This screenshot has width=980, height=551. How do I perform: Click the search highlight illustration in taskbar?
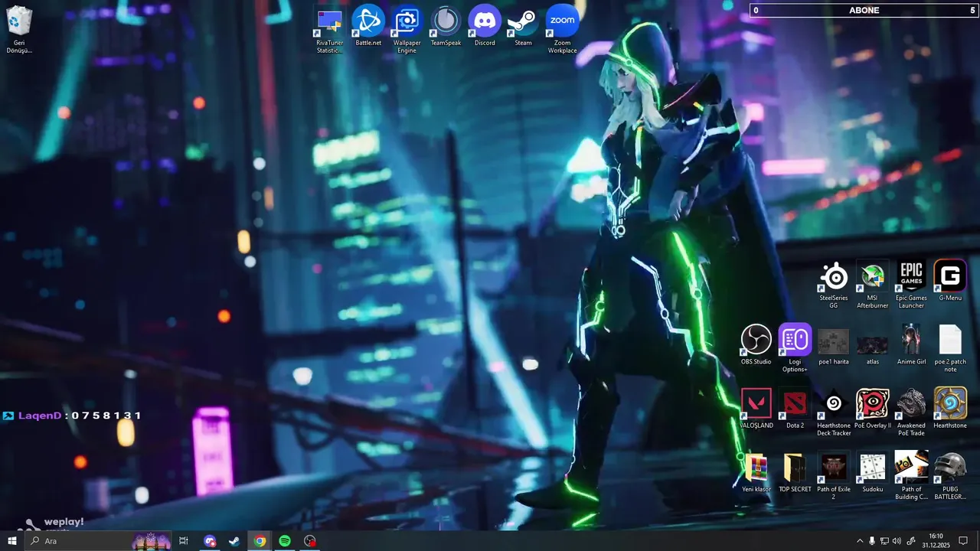click(151, 541)
